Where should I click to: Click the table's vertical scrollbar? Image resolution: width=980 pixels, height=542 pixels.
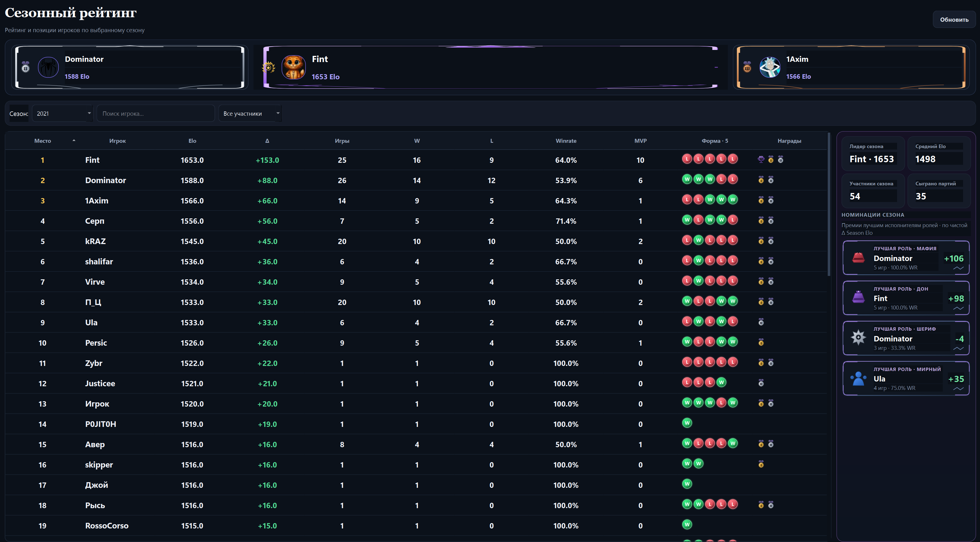click(829, 204)
